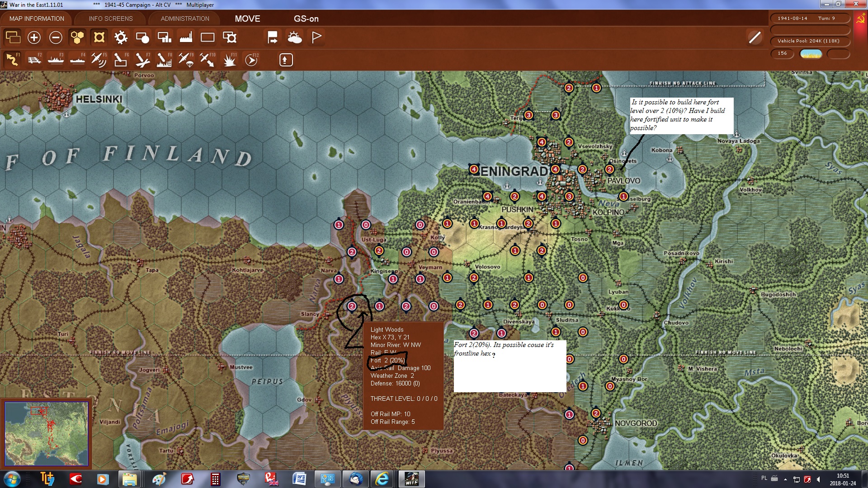
Task: Select amphibious transport (F4) ship icon
Action: pos(77,60)
